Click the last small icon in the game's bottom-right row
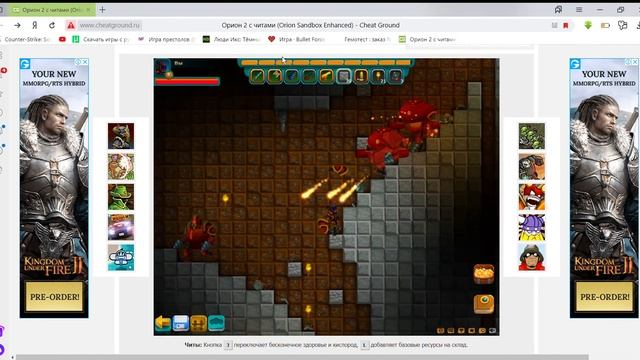 pyautogui.click(x=493, y=331)
